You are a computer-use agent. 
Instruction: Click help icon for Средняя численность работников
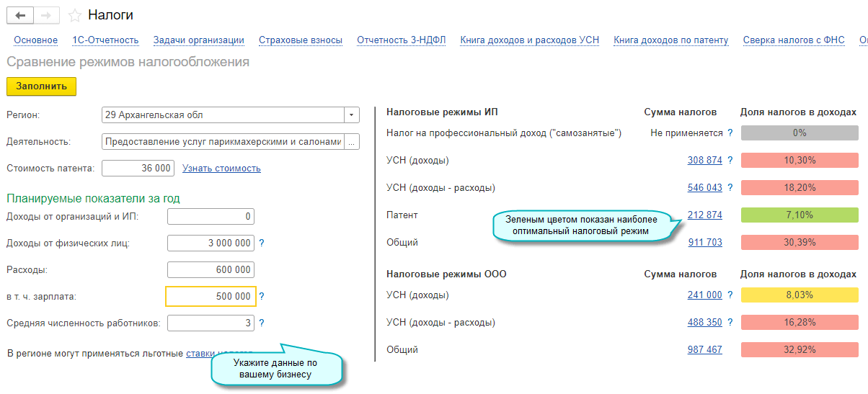tap(262, 323)
